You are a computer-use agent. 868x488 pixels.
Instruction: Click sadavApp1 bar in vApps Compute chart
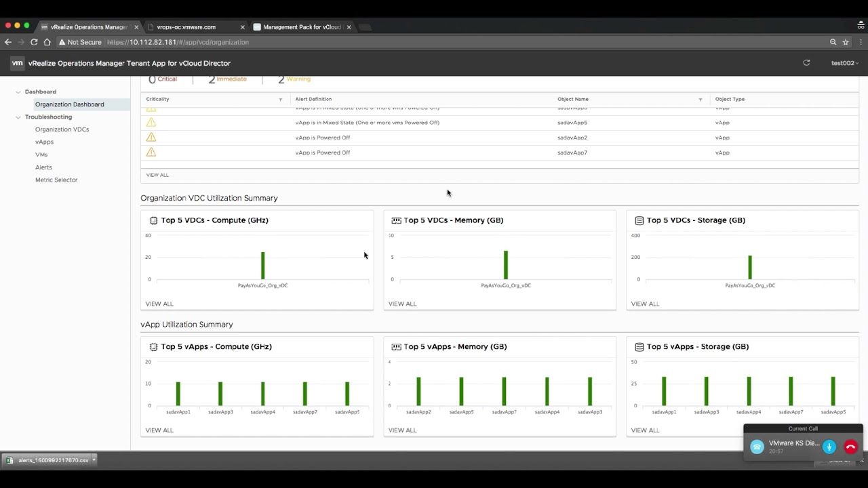tap(178, 394)
